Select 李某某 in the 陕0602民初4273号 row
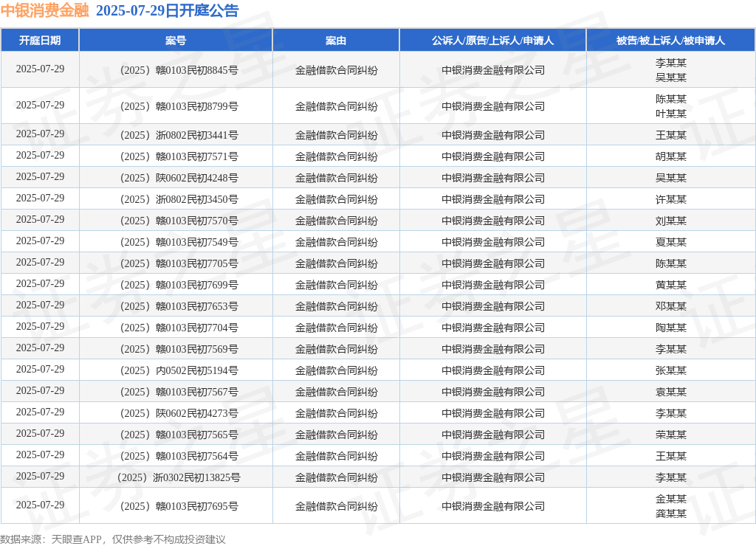This screenshot has height=546, width=756. (670, 413)
